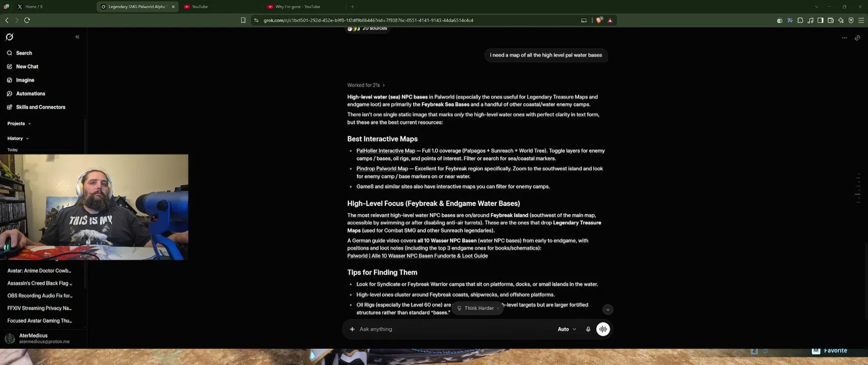The width and height of the screenshot is (868, 365).
Task: Expand the 'Worked for 21s' details
Action: tap(366, 85)
